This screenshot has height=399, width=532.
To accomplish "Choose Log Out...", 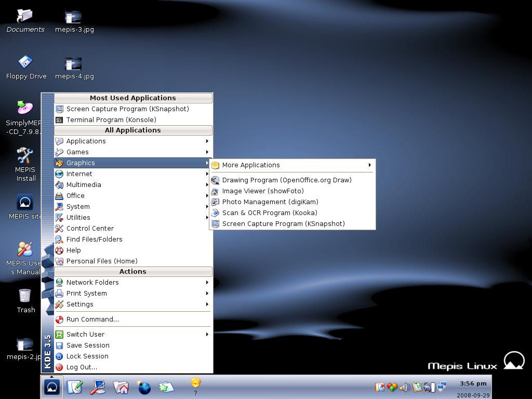I will pos(134,367).
